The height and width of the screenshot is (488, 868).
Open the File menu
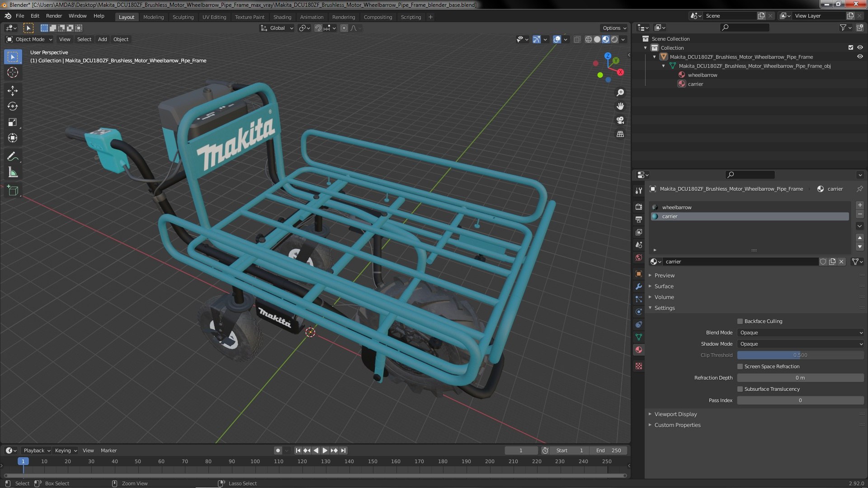tap(20, 16)
